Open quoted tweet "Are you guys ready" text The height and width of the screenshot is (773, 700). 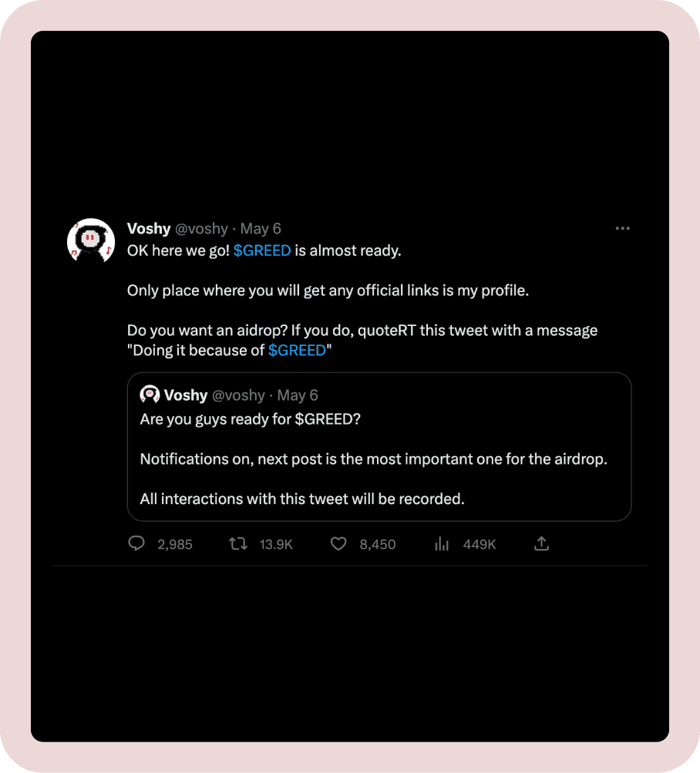(251, 419)
